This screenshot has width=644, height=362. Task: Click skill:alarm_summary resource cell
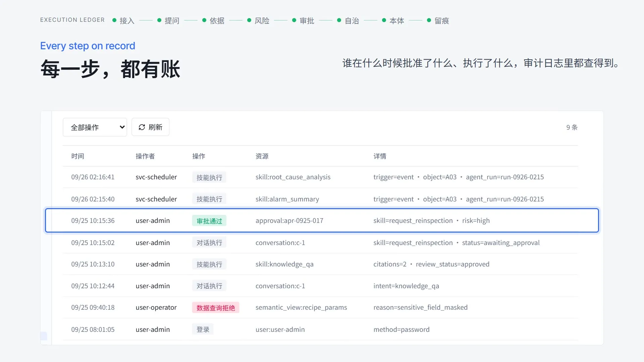click(287, 199)
